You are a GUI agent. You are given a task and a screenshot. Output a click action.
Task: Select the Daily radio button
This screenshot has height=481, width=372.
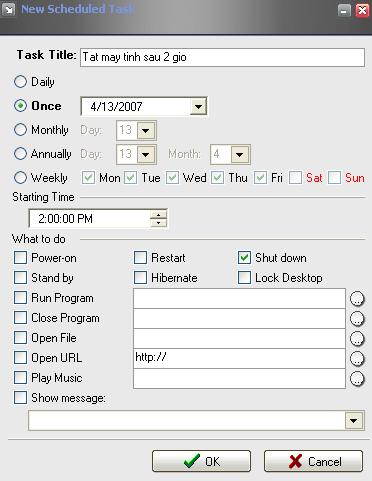click(20, 82)
